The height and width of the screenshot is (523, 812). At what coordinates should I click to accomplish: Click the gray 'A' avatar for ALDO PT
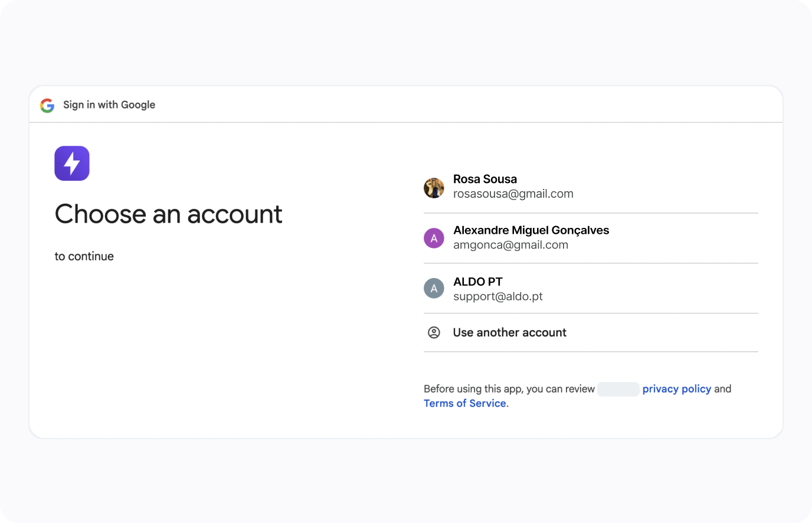(x=434, y=289)
